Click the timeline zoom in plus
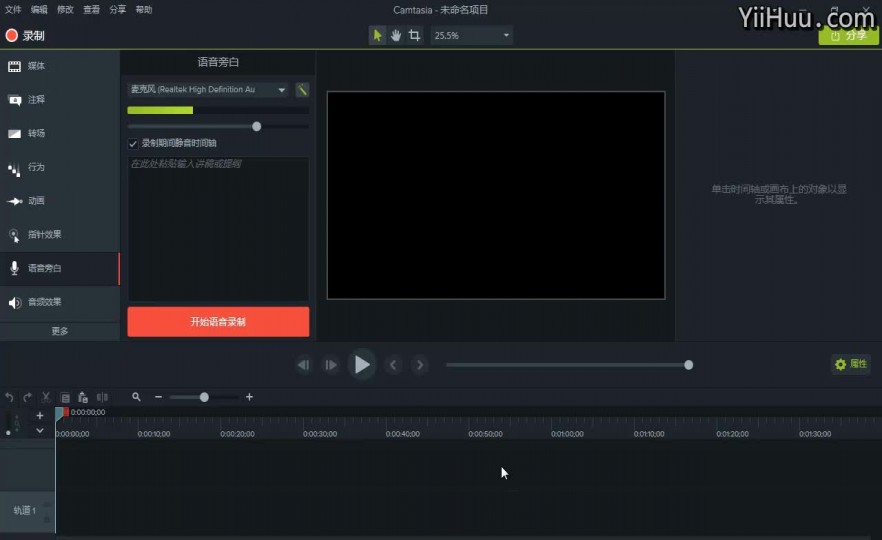 (x=249, y=397)
